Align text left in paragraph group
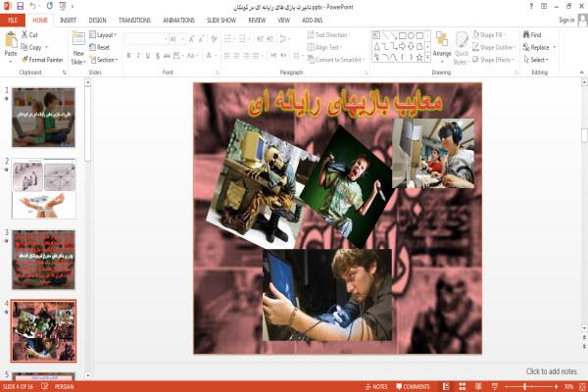This screenshot has width=588, height=392. [x=227, y=56]
